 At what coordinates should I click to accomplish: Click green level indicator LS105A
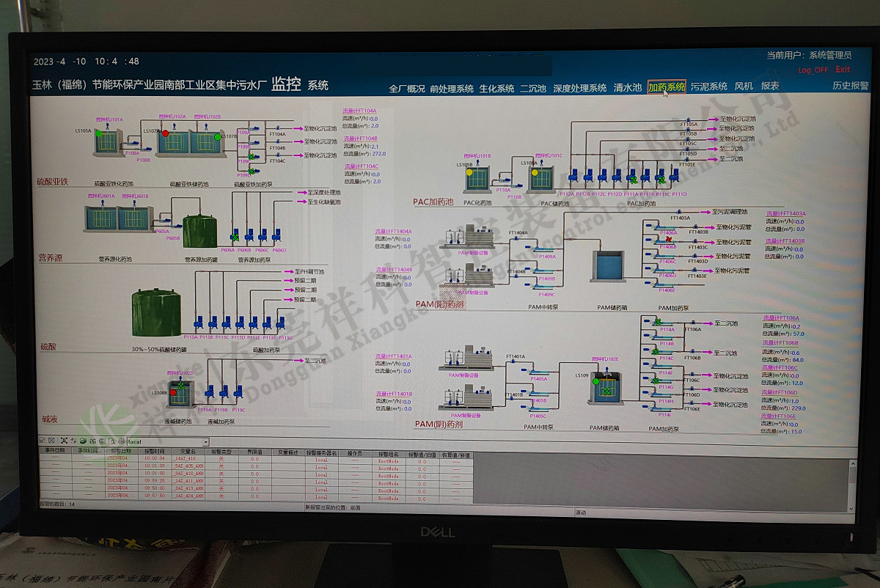click(x=98, y=133)
